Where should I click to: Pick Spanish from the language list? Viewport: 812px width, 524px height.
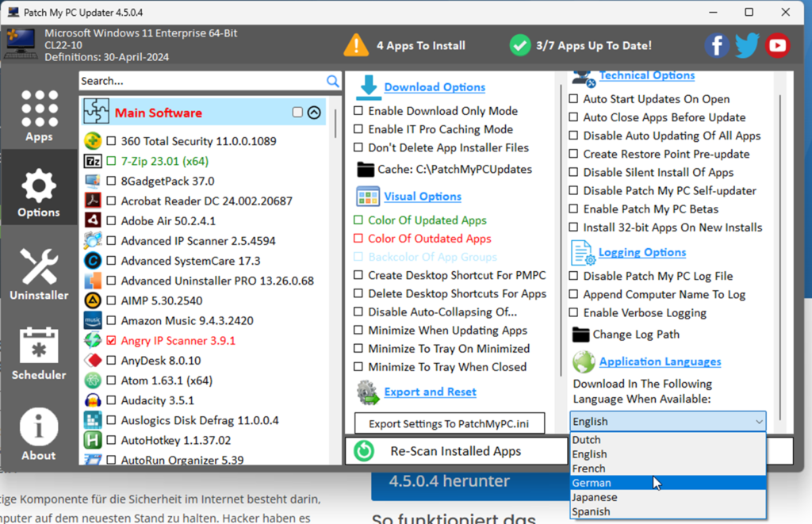pyautogui.click(x=592, y=511)
